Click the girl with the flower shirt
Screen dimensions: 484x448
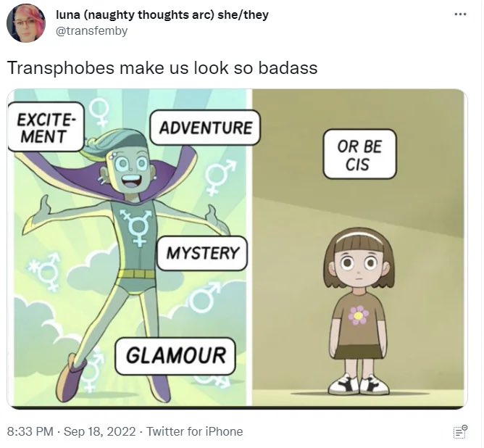359,311
